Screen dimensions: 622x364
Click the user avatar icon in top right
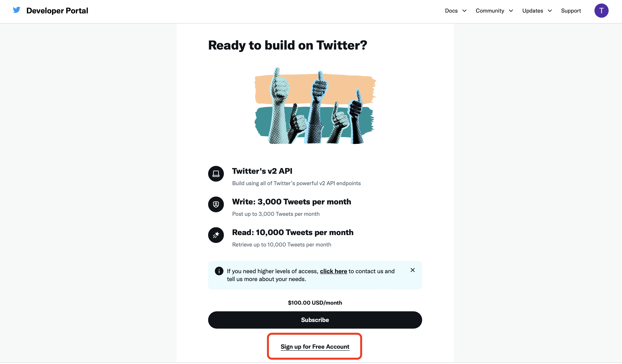[602, 10]
